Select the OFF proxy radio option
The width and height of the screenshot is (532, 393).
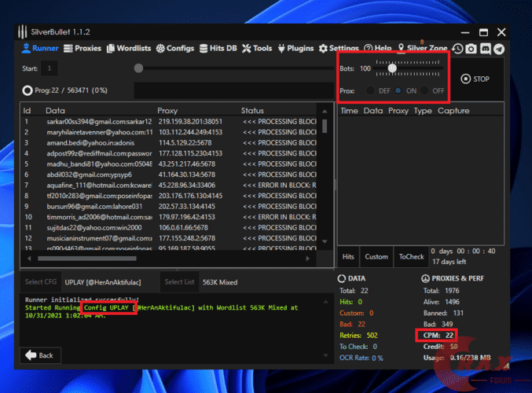pos(424,90)
